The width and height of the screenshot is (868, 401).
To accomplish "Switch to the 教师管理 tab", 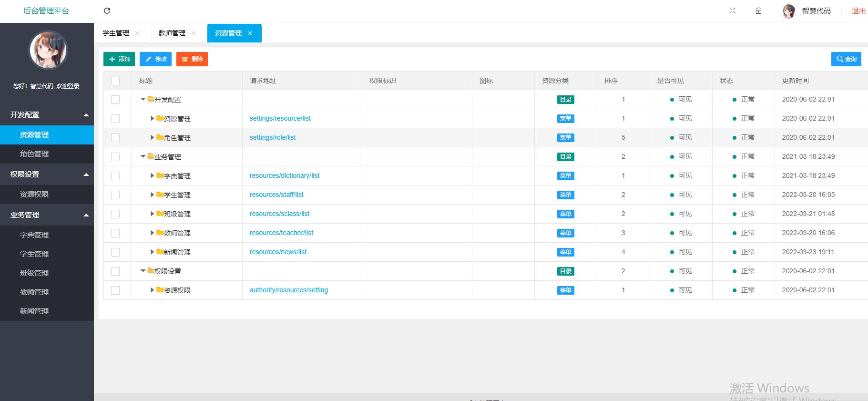I will pyautogui.click(x=172, y=33).
